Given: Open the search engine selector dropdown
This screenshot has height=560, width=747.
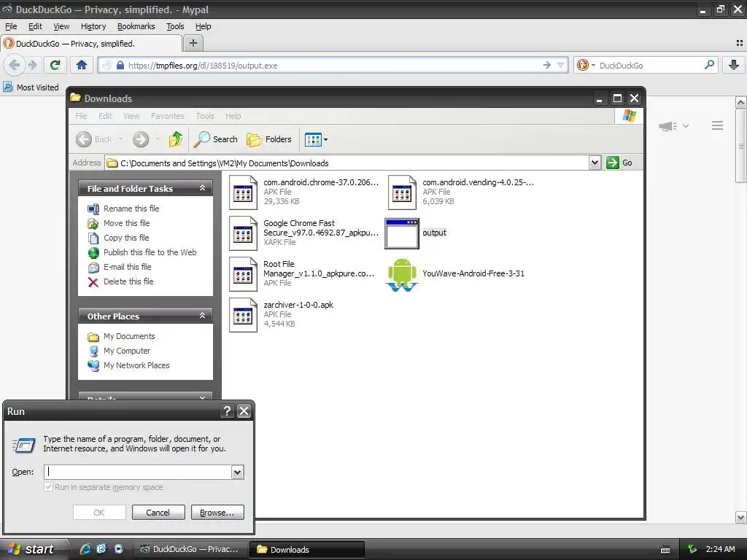Looking at the screenshot, I should point(593,65).
